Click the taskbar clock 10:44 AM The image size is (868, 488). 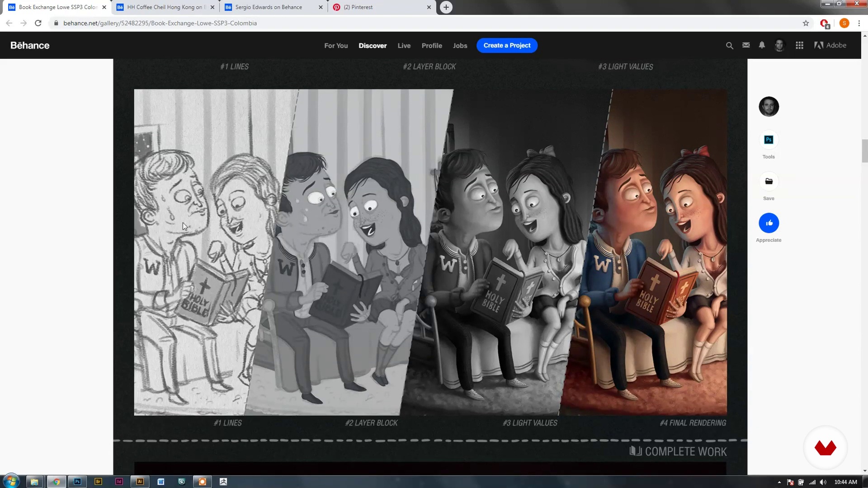(x=845, y=482)
